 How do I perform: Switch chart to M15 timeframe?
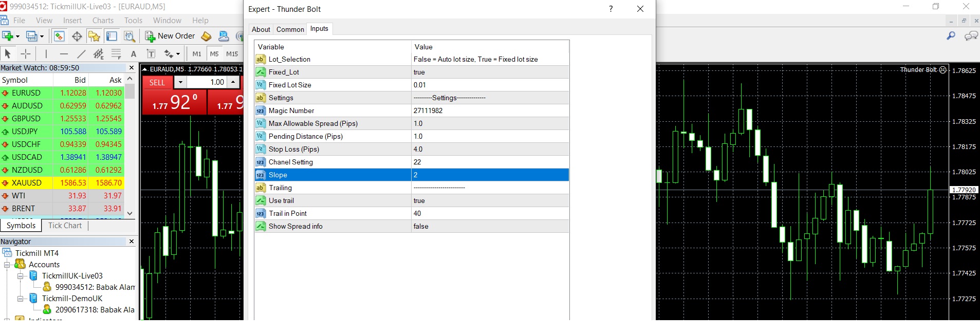click(x=232, y=53)
